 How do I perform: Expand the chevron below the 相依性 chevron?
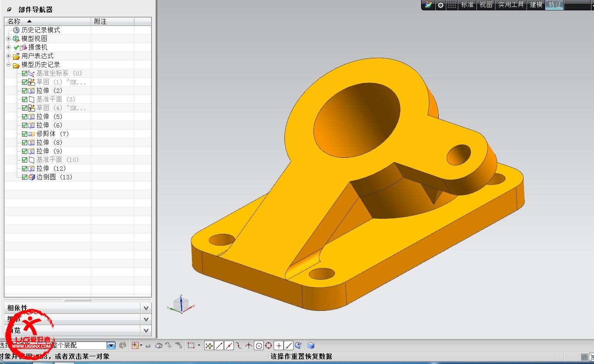tap(146, 319)
